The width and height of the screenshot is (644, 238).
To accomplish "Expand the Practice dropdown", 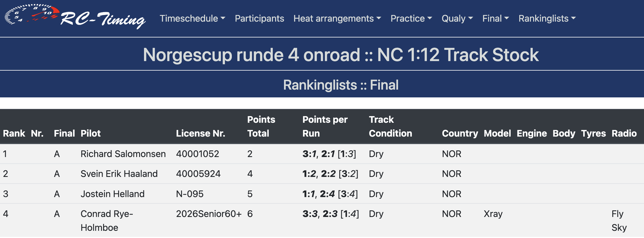I will (411, 18).
